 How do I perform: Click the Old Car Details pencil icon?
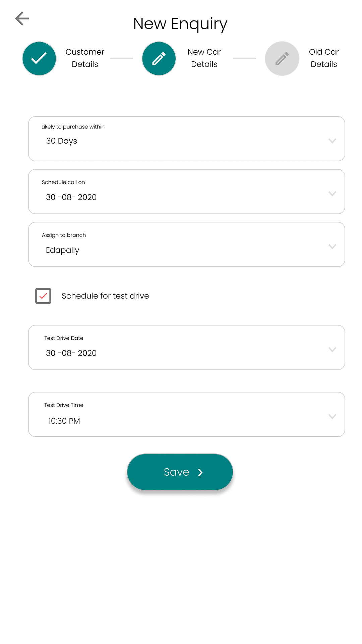click(x=282, y=58)
